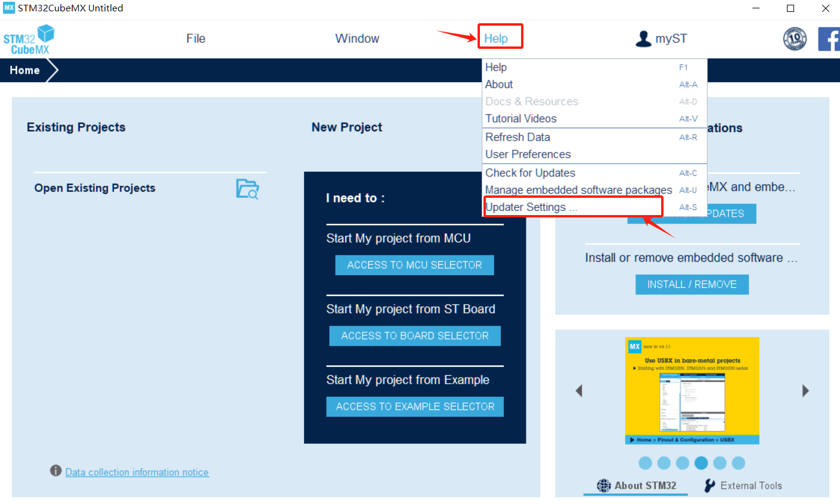Click the External Tools wrench icon
840x504 pixels.
(709, 486)
